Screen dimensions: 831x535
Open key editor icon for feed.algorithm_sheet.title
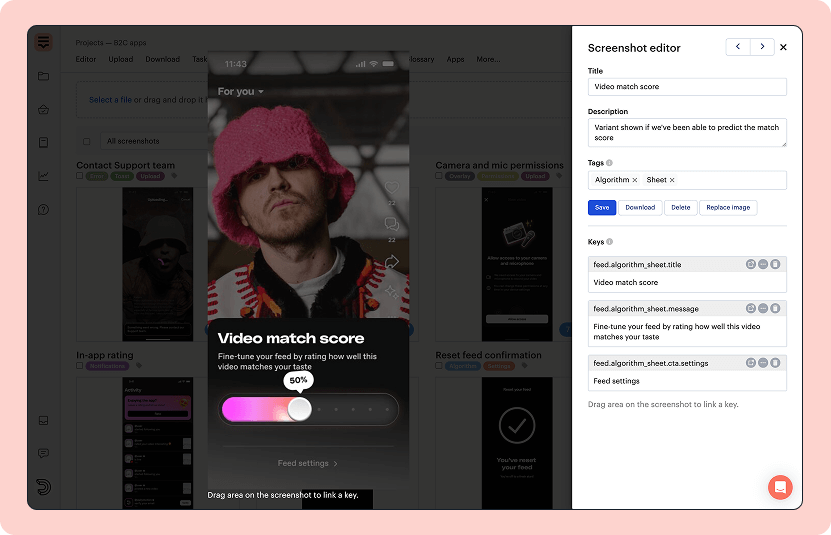click(750, 264)
